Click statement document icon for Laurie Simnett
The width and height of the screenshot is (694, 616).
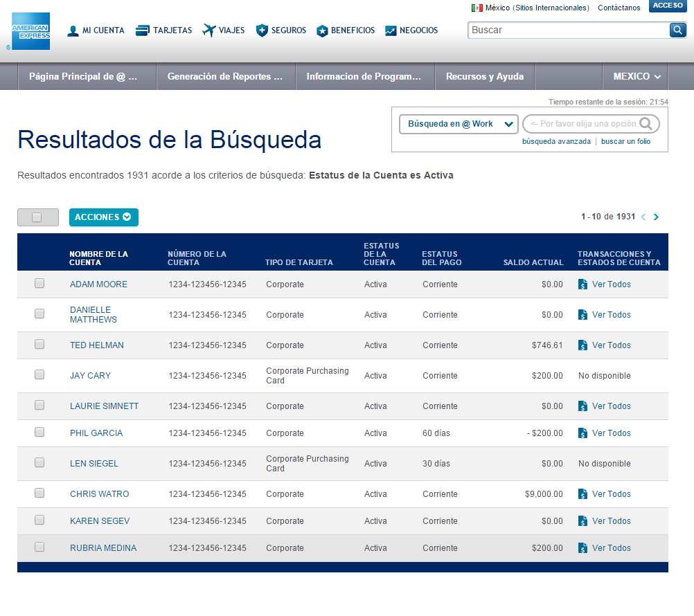(582, 406)
